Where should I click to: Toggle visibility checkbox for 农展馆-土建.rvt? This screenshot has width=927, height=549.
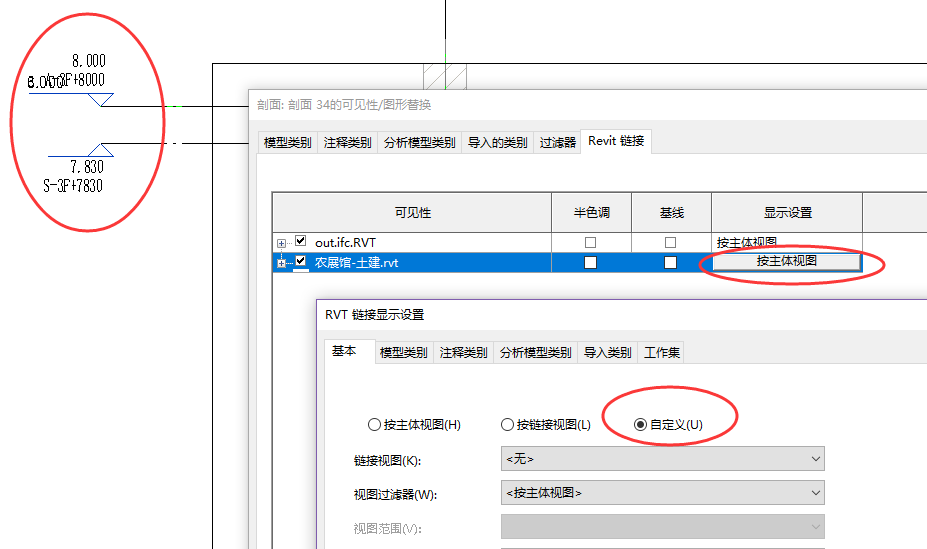tap(300, 261)
